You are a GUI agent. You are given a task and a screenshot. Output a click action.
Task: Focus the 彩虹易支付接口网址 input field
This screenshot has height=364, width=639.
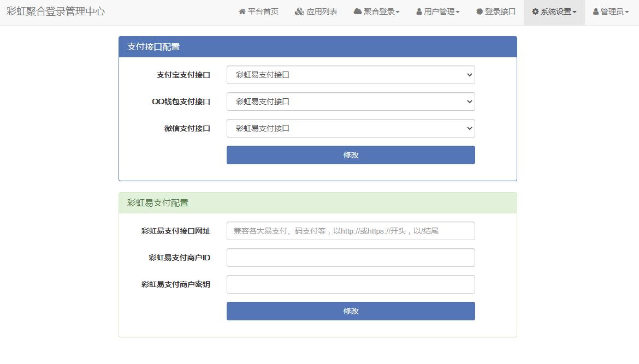pos(351,231)
